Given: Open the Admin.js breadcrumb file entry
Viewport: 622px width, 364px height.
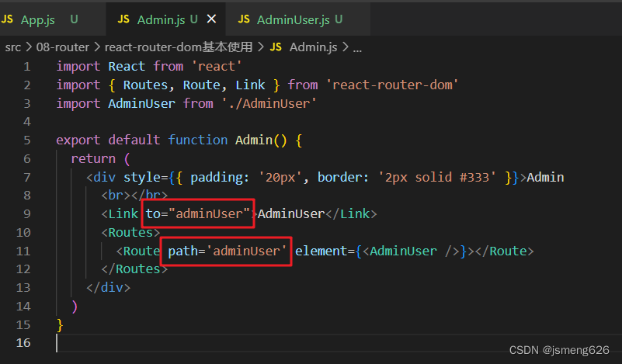Looking at the screenshot, I should (x=314, y=47).
